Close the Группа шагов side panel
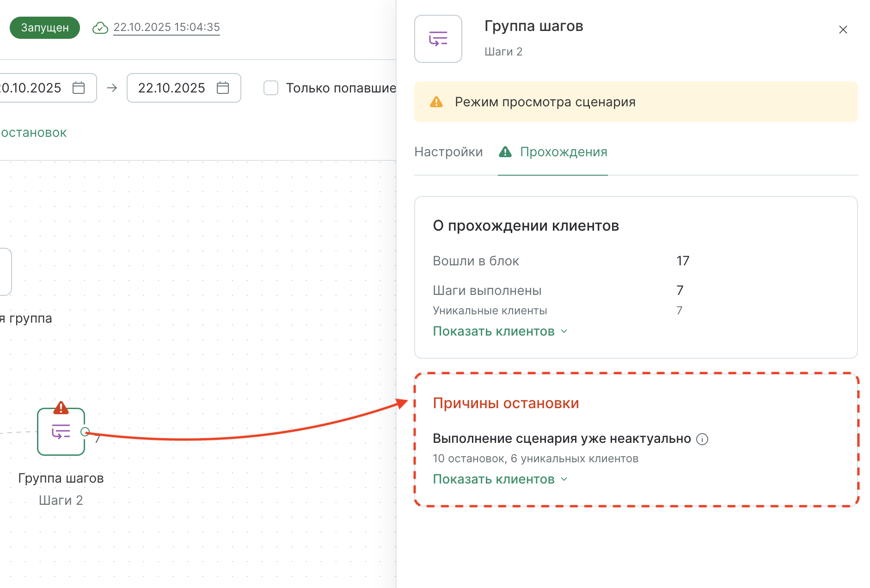870x588 pixels. coord(843,30)
